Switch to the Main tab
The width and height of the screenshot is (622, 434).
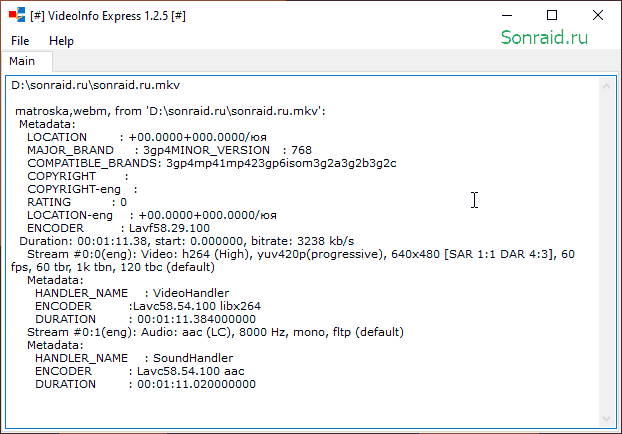pos(22,61)
